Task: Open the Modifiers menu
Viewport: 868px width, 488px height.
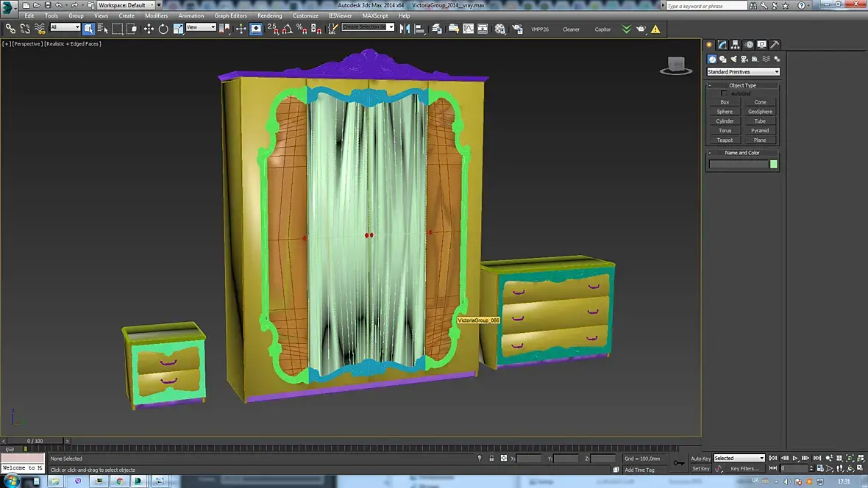Action: coord(156,15)
